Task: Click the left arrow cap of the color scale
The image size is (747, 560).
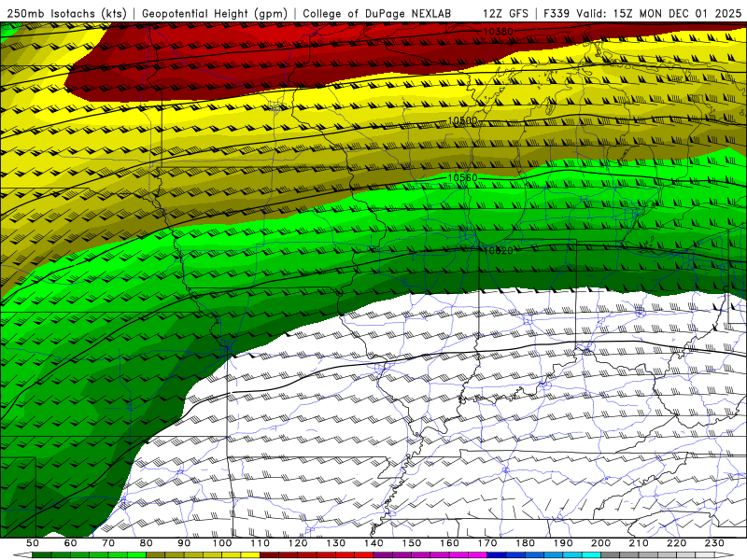Action: click(22, 555)
